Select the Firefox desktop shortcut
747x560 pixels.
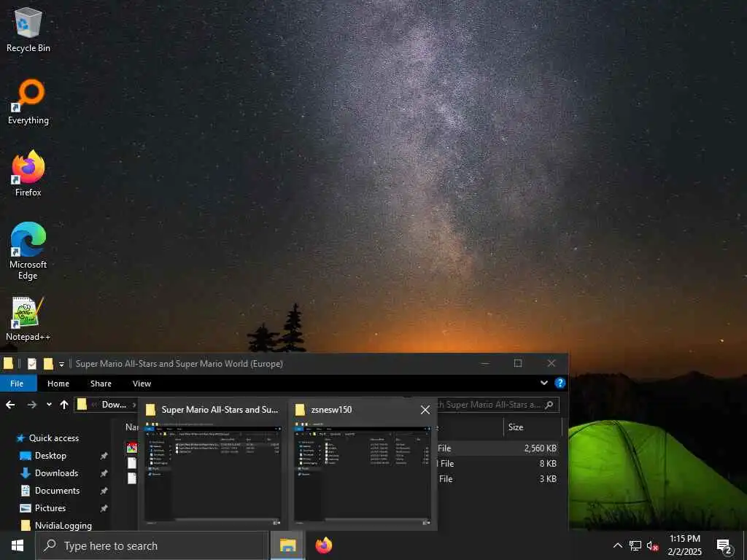[28, 174]
